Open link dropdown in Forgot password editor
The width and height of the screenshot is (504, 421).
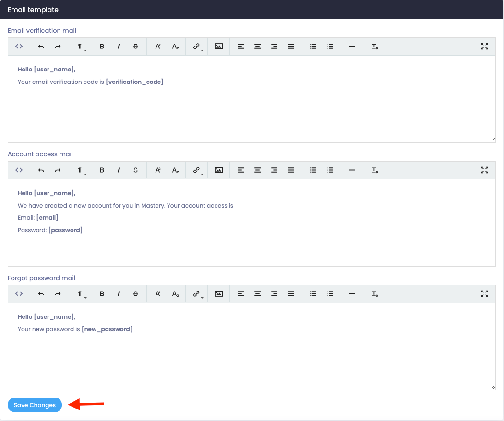[x=197, y=294]
